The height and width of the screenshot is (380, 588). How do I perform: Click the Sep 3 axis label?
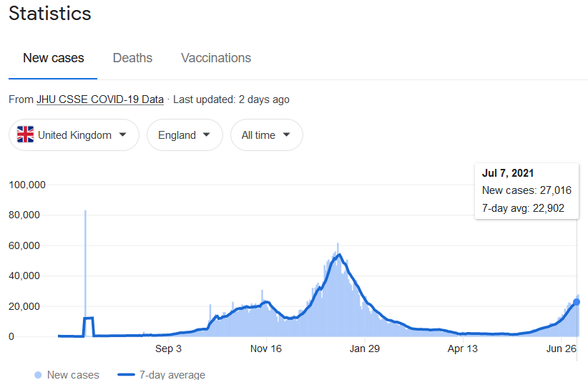point(169,349)
